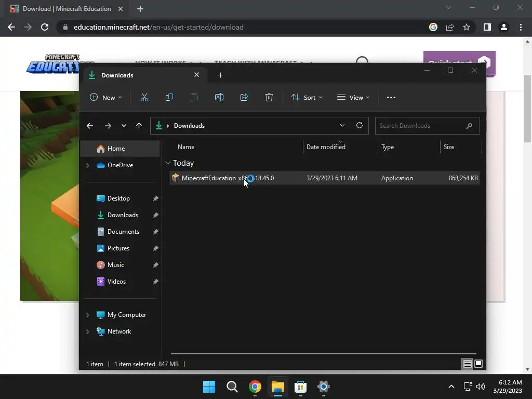Viewport: 532px width, 399px height.
Task: Expand OneDrive in navigation pane
Action: (x=87, y=165)
